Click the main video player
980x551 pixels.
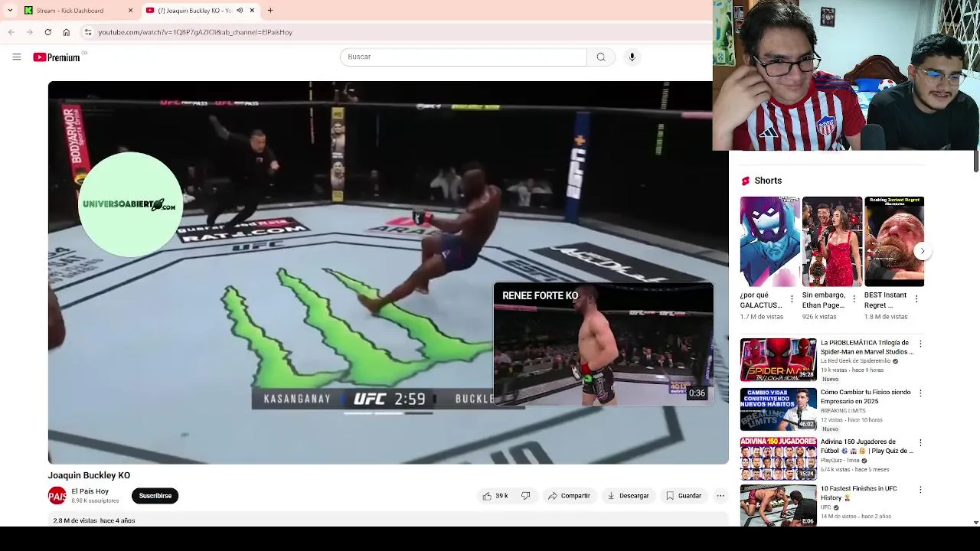[388, 272]
